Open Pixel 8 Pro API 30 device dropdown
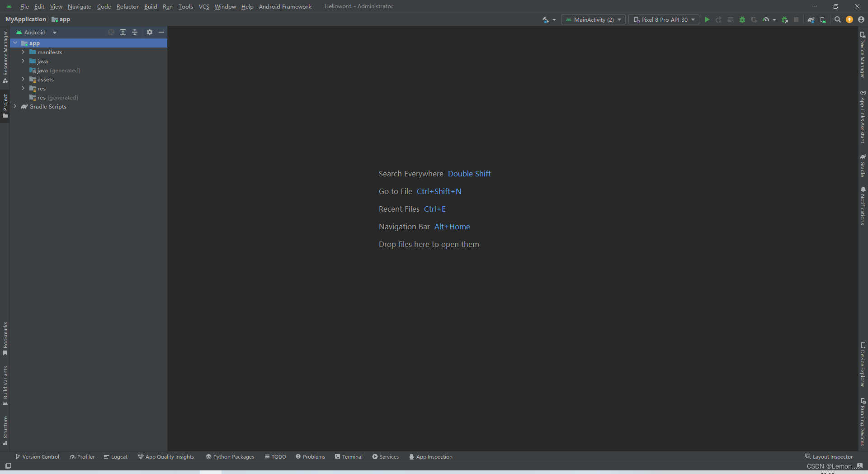Viewport: 868px width, 474px height. point(664,19)
